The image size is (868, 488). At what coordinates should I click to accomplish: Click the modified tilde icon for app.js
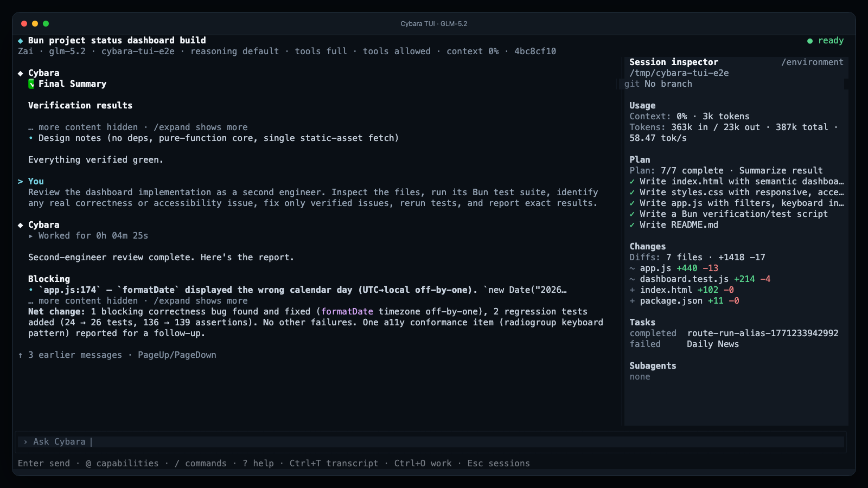[x=632, y=268]
